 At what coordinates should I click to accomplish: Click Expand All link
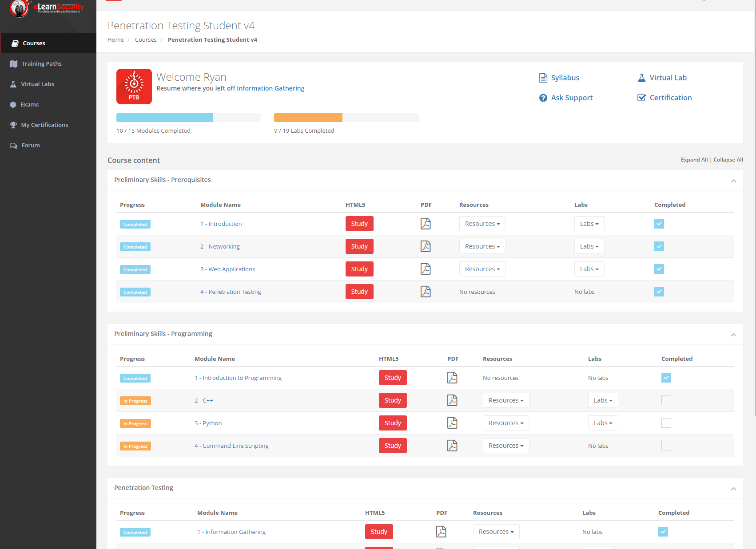[x=694, y=160]
